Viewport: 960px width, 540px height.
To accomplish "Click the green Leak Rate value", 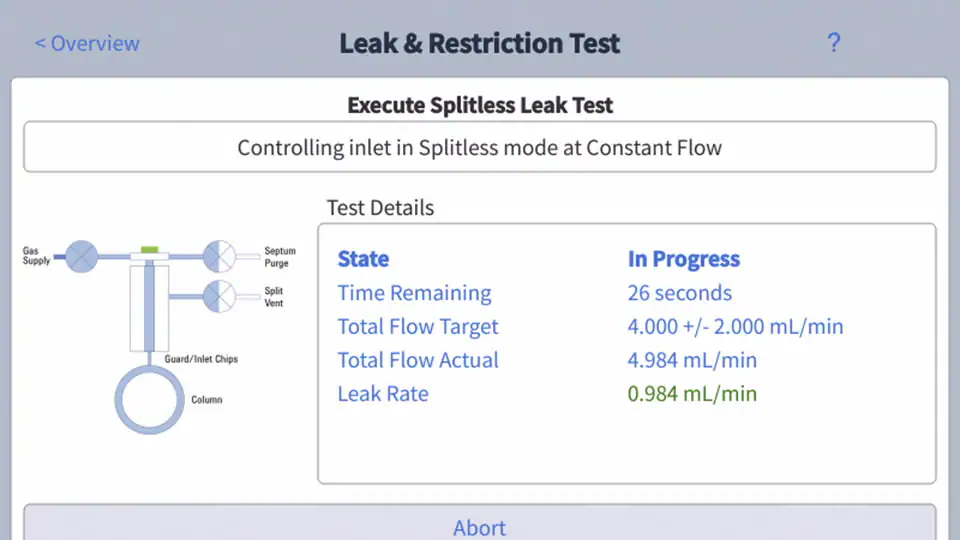I will (692, 394).
